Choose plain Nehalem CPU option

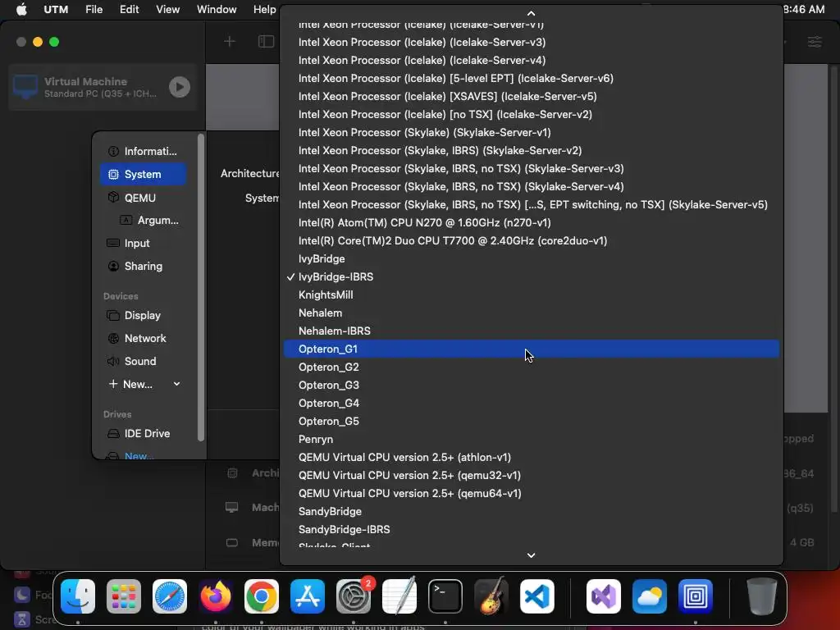point(531,313)
